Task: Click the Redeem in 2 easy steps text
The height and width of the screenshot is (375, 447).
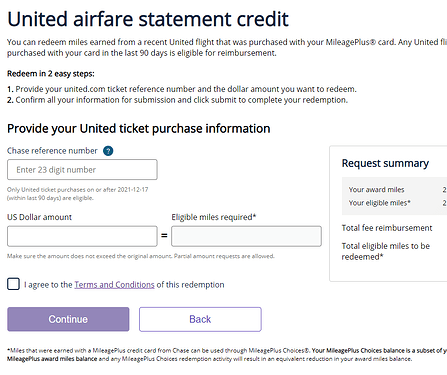Action: click(x=51, y=74)
